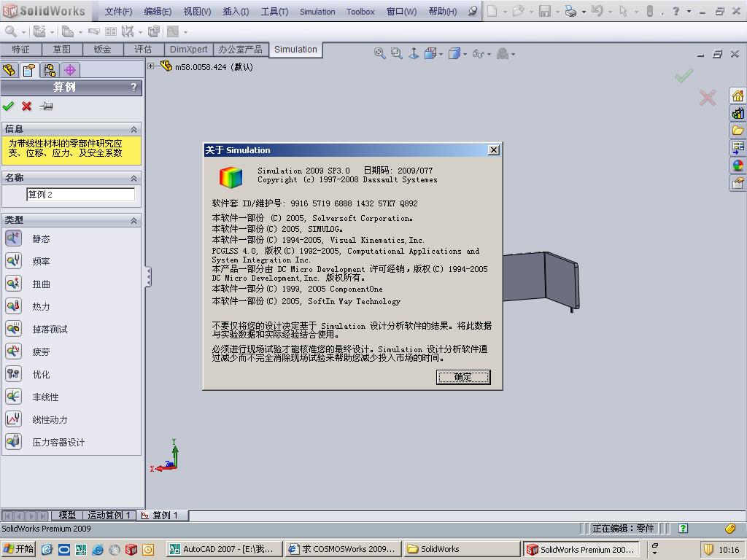This screenshot has width=747, height=560.
Task: Close the 关于 Simulation dialog
Action: pyautogui.click(x=494, y=150)
